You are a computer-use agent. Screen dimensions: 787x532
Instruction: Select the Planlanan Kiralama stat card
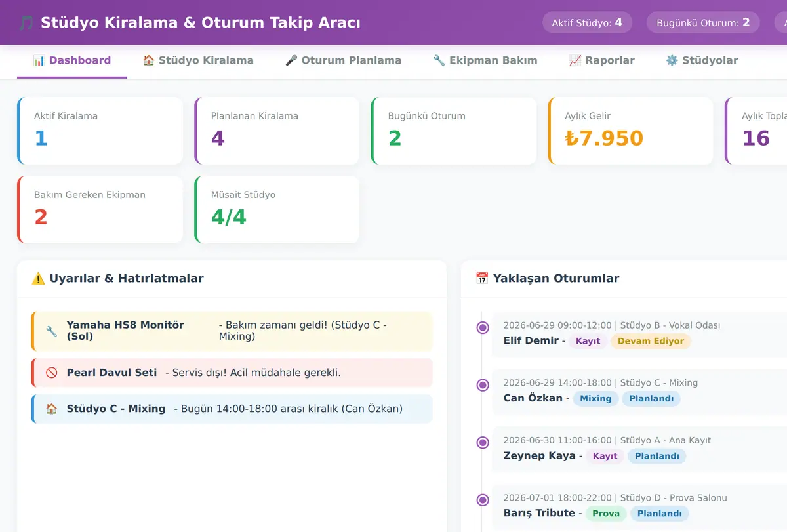click(277, 131)
